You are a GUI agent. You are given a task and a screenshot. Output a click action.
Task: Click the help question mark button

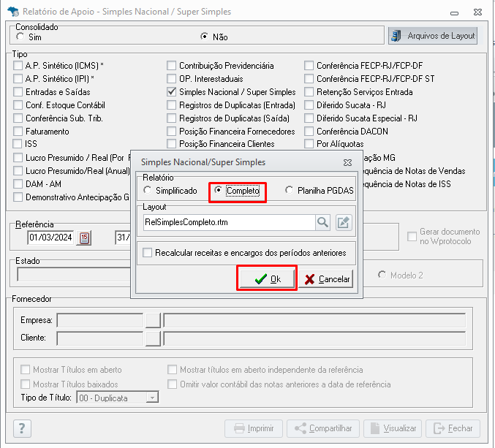[x=22, y=428]
